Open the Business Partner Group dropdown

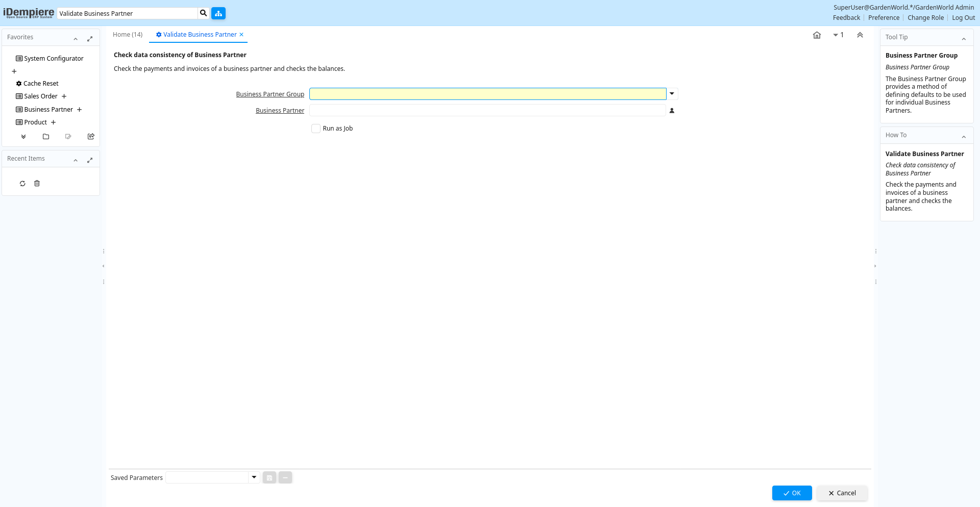672,94
